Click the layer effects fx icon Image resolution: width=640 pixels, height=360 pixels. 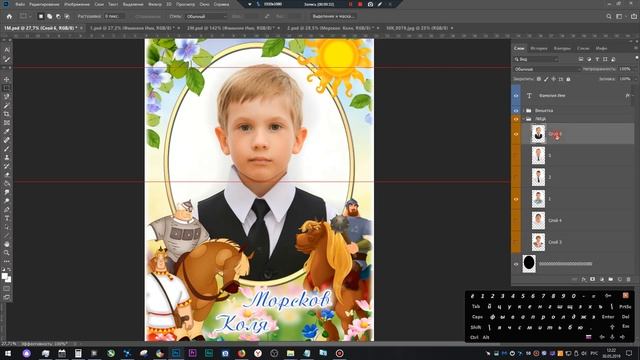click(x=584, y=279)
